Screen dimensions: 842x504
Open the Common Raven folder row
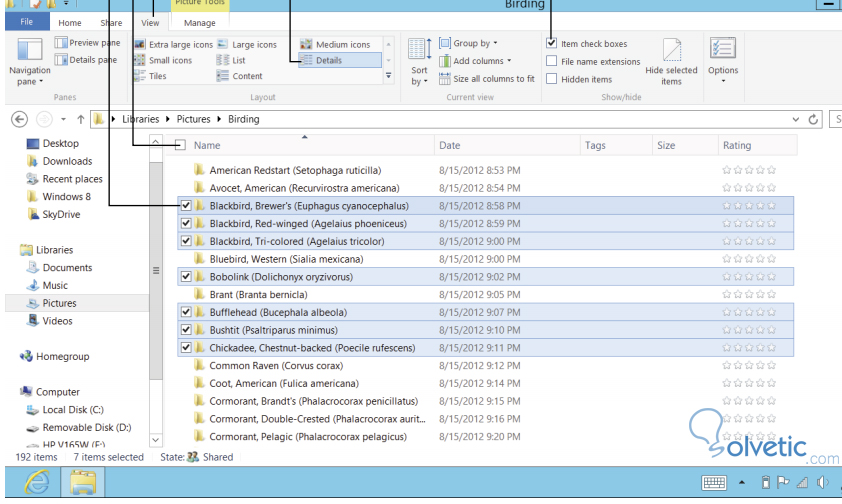click(x=485, y=366)
